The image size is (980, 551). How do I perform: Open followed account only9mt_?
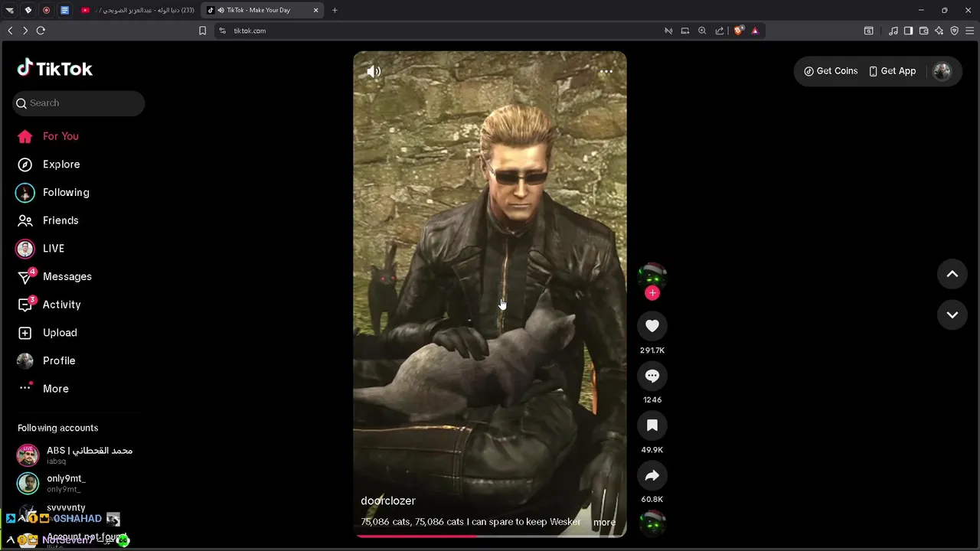[x=51, y=484]
